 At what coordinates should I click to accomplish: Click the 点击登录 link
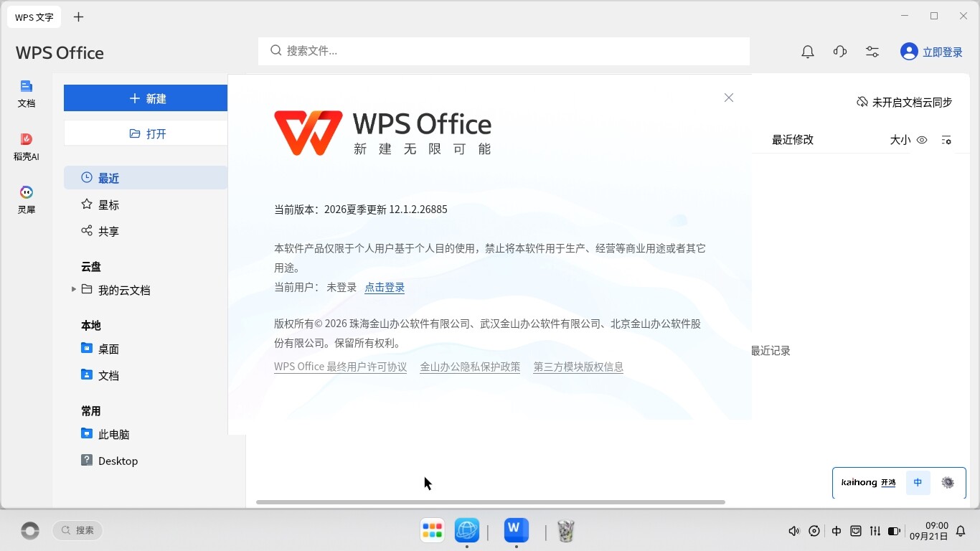pos(385,287)
